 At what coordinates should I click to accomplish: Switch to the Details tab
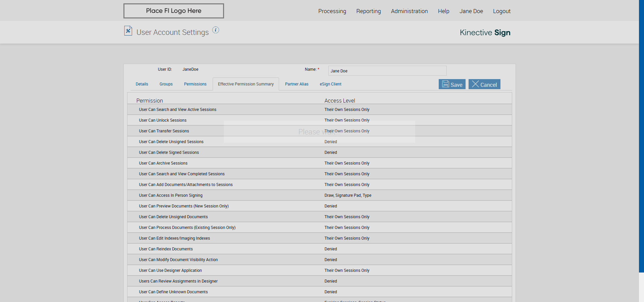[142, 84]
